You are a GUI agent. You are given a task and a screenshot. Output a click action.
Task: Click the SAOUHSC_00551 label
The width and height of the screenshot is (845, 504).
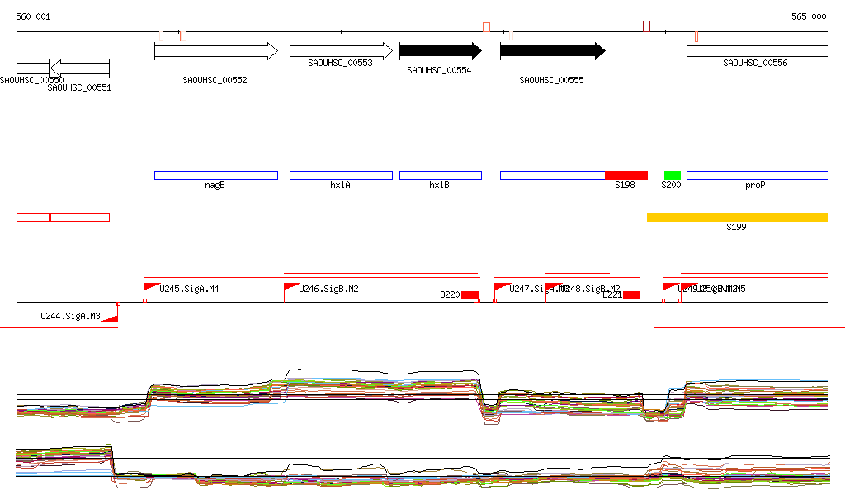pyautogui.click(x=79, y=87)
